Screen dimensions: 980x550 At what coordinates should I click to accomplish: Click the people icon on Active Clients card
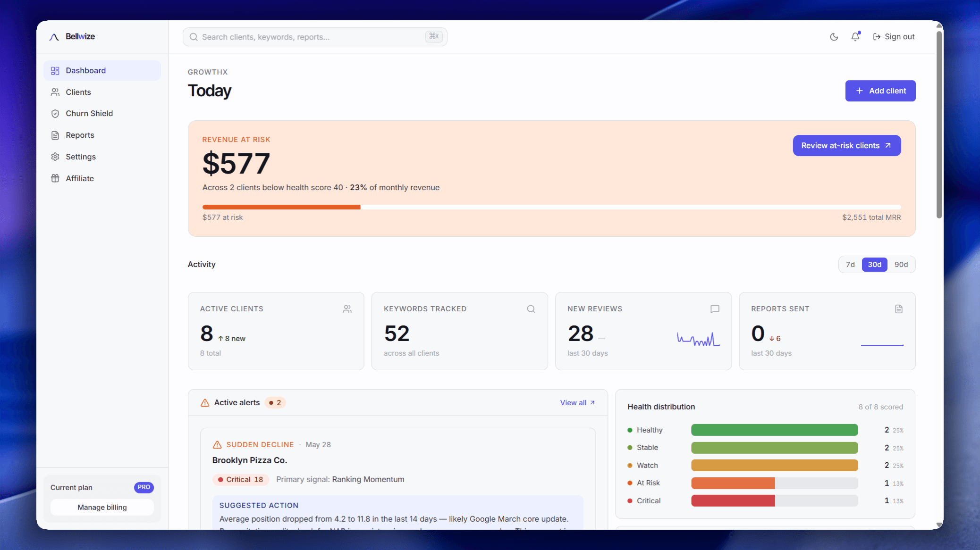(x=347, y=309)
